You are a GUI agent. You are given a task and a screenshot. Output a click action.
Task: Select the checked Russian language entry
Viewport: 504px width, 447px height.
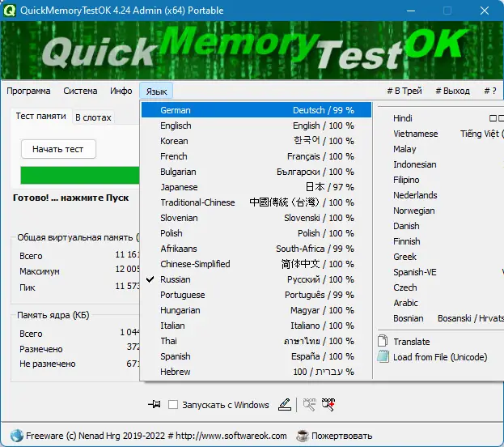[256, 279]
